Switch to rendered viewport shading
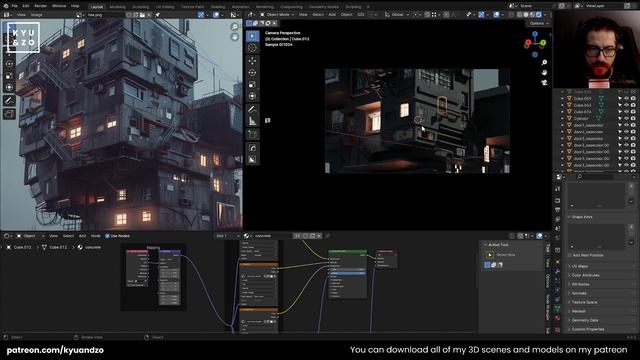 [x=539, y=15]
